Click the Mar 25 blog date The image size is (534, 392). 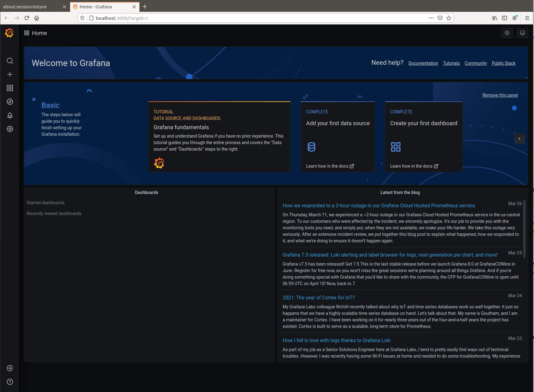(x=515, y=253)
